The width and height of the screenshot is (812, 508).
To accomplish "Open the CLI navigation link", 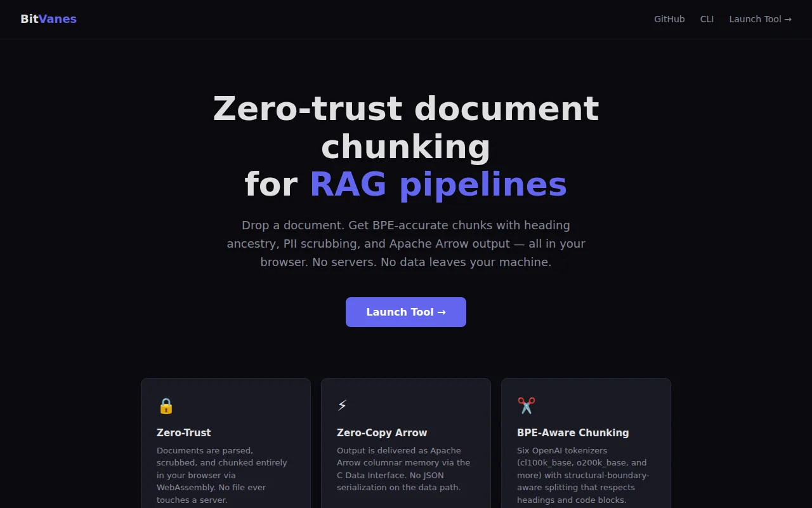I will pyautogui.click(x=707, y=19).
